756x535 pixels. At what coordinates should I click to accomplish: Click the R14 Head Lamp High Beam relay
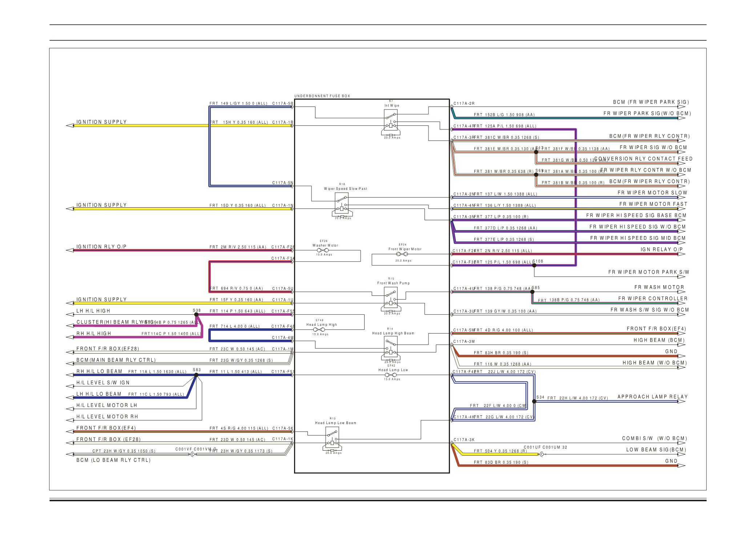[x=391, y=347]
